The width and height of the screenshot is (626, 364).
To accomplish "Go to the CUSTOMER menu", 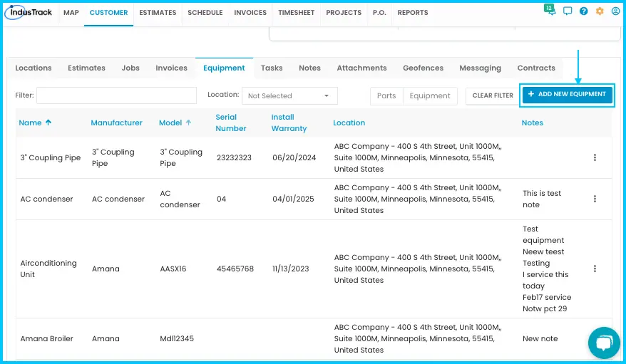I will tap(108, 13).
